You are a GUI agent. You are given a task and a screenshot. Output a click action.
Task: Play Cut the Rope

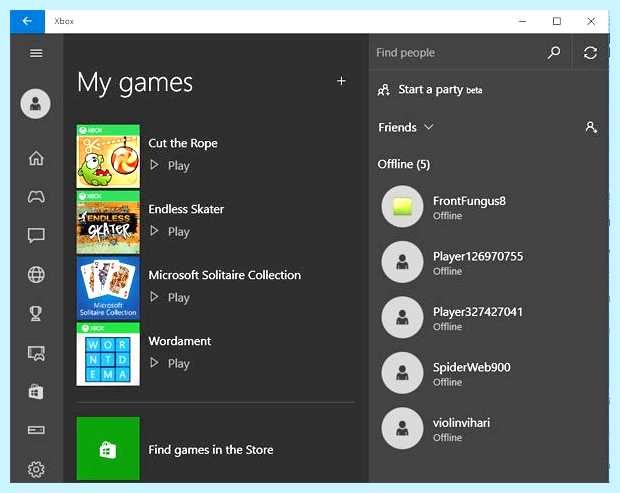[170, 165]
